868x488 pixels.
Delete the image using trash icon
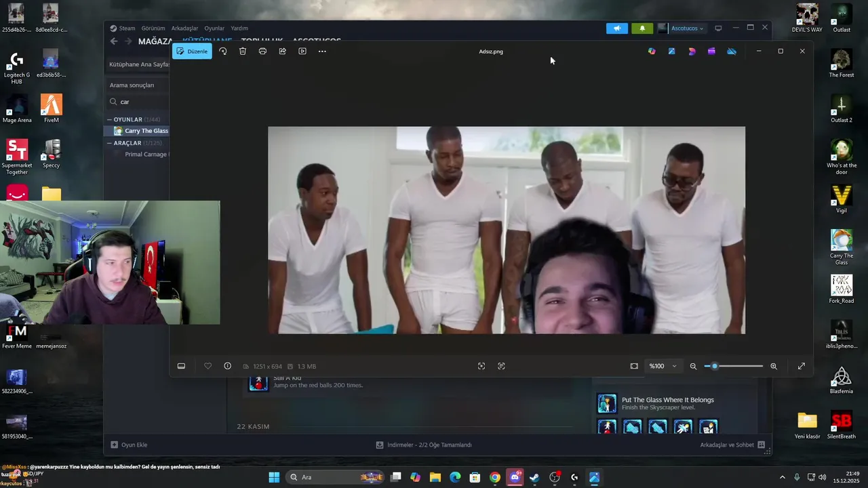243,52
